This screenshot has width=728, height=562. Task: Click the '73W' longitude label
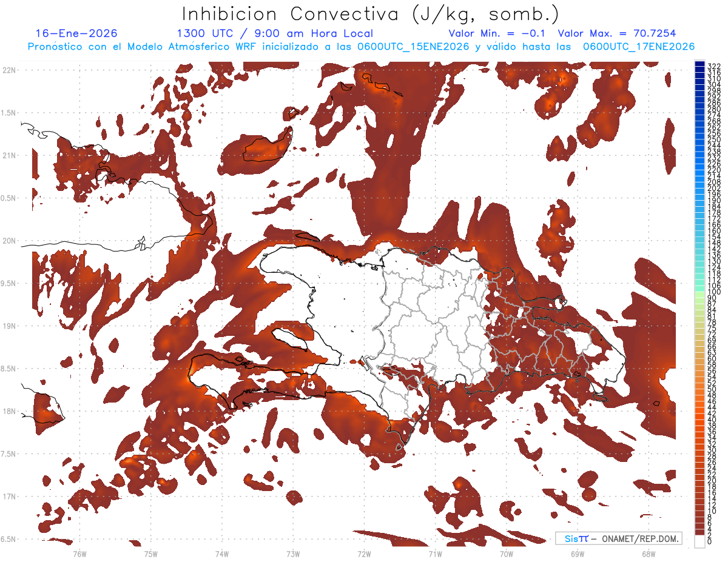tap(293, 554)
